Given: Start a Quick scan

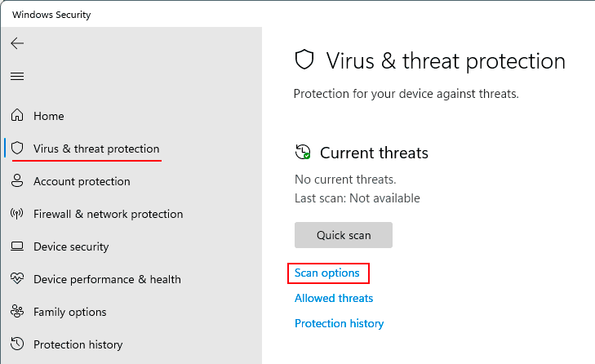Looking at the screenshot, I should (344, 235).
